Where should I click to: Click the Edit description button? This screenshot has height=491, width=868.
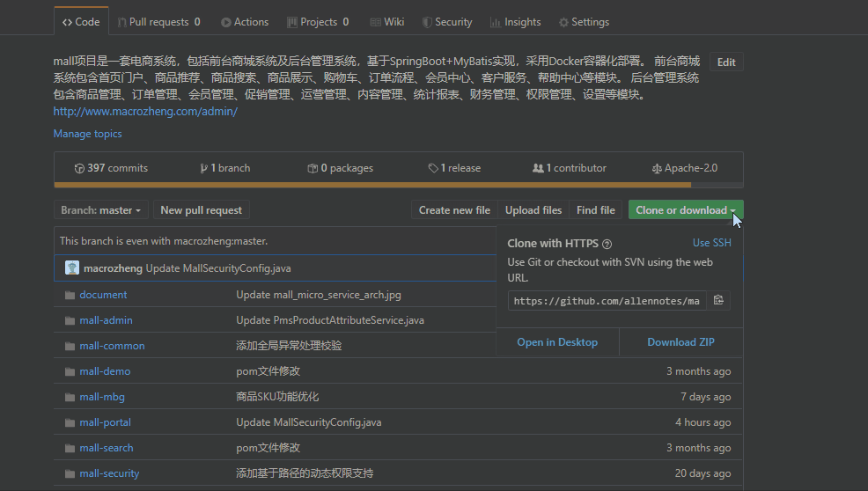tap(726, 62)
